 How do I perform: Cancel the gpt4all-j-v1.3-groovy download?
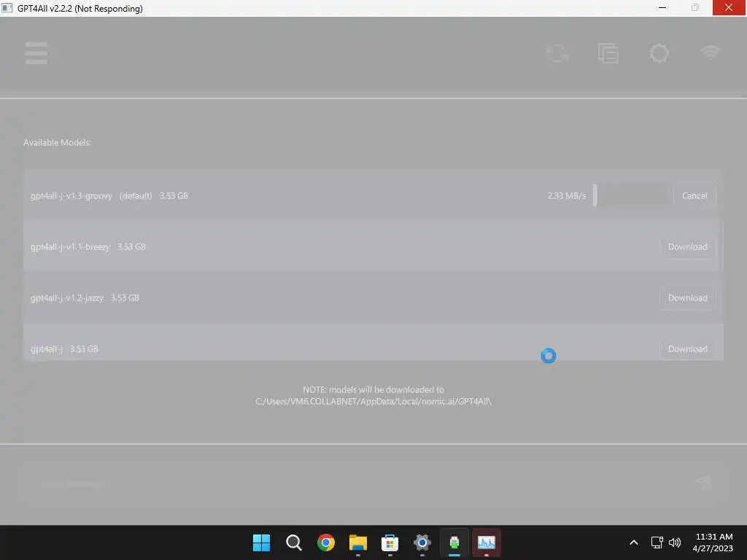click(694, 195)
